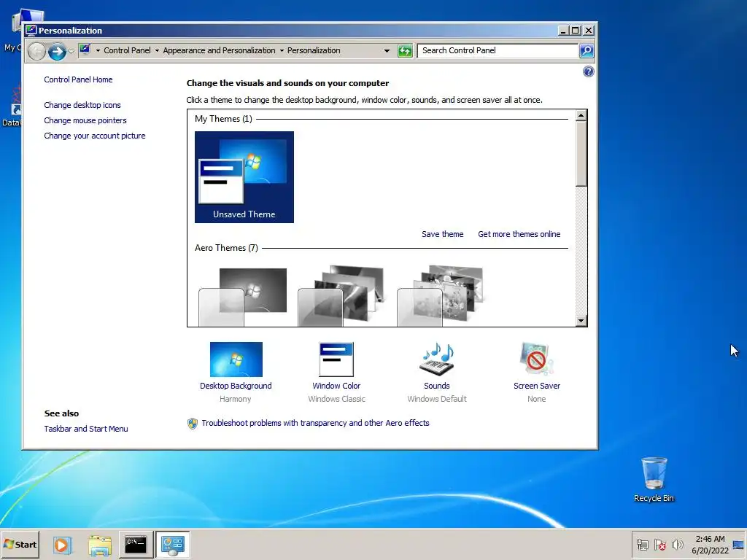Expand dropdown arrow before Control Panel breadcrumb

pos(98,50)
